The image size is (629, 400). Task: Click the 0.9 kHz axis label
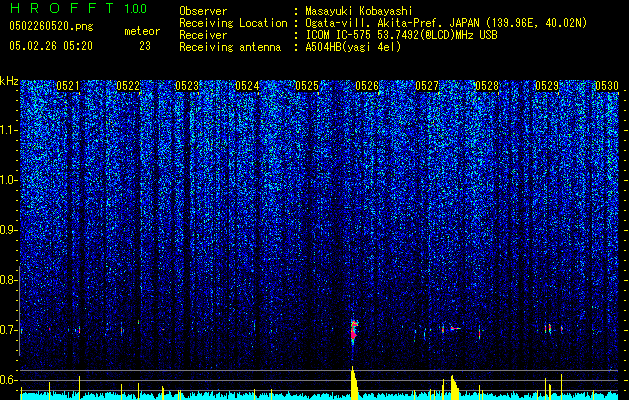[7, 230]
